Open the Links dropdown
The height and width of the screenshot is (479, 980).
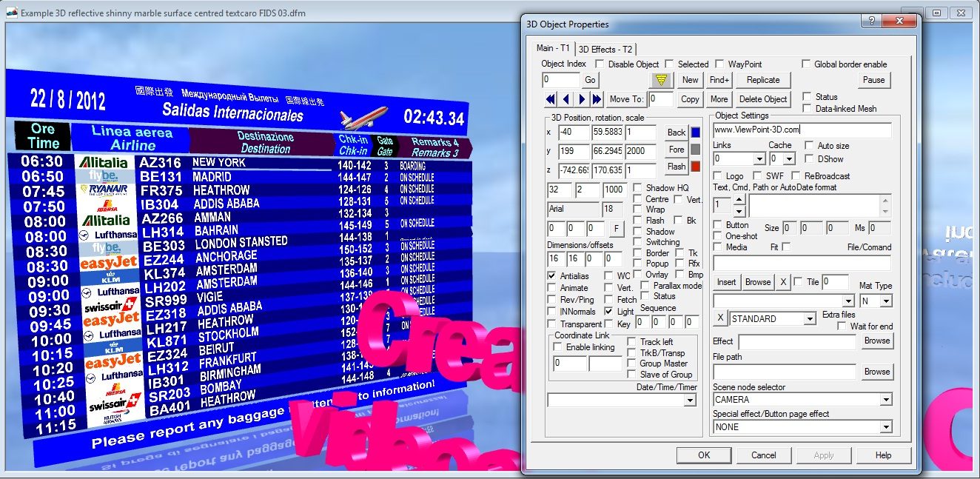[x=759, y=159]
